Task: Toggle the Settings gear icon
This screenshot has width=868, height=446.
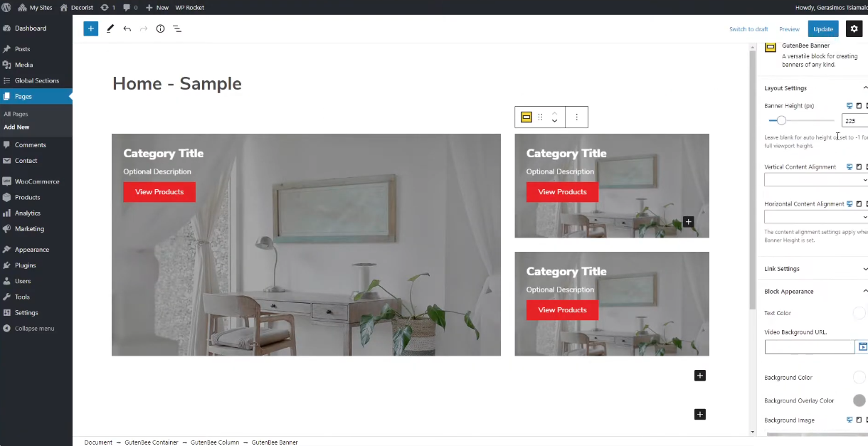Action: pyautogui.click(x=854, y=28)
